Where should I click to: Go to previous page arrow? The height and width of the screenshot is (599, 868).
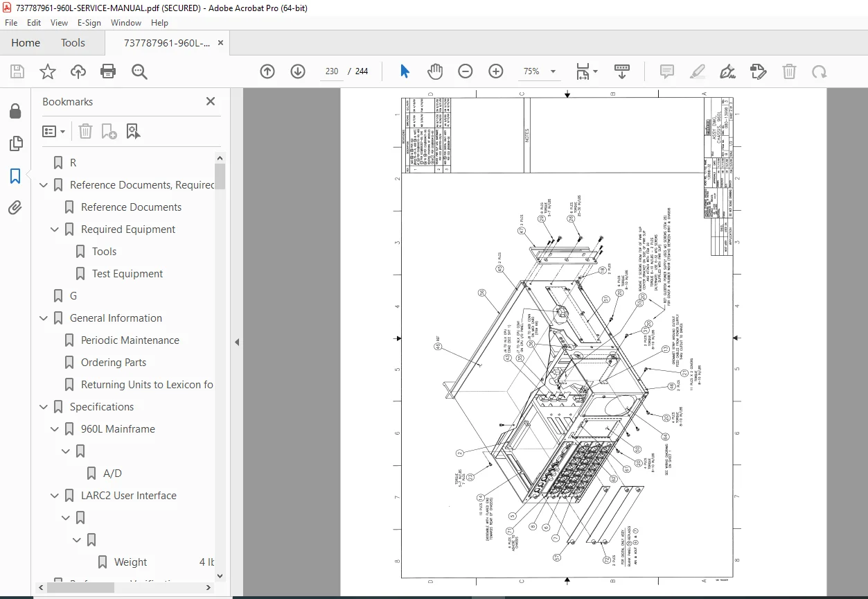[267, 71]
